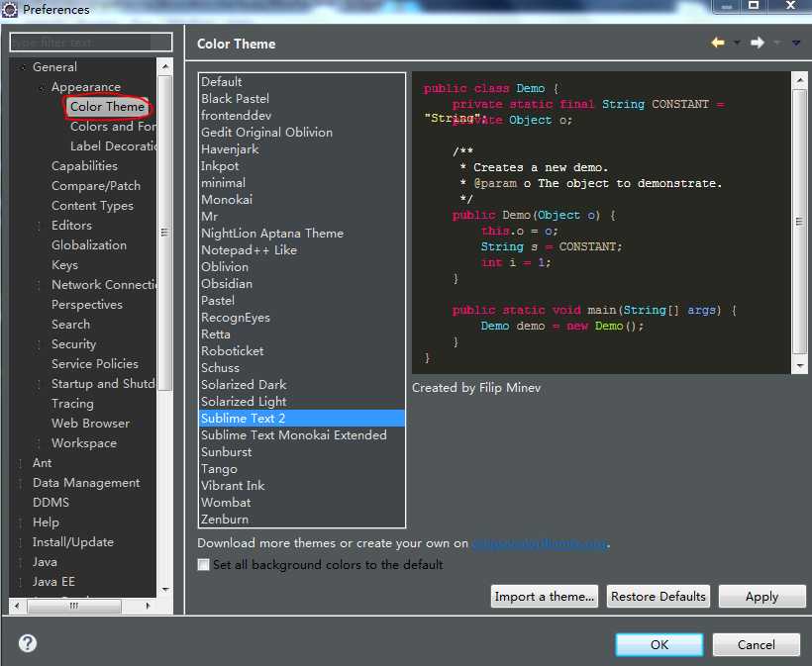Select Ant in the preferences tree
The image size is (812, 666).
42,463
